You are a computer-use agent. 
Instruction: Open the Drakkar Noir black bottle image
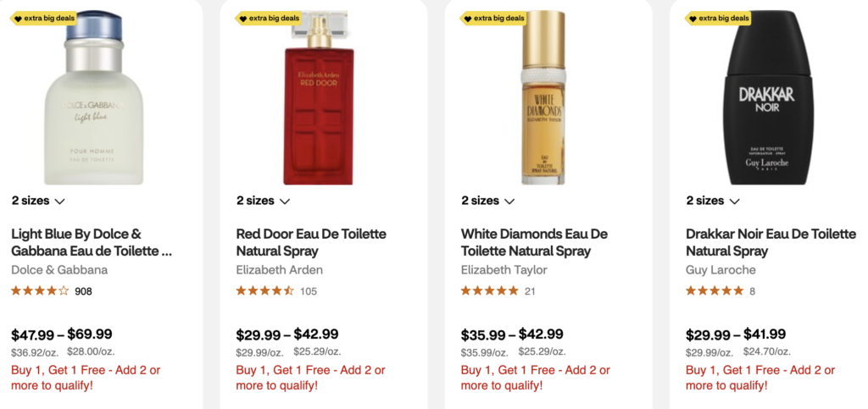click(x=768, y=98)
